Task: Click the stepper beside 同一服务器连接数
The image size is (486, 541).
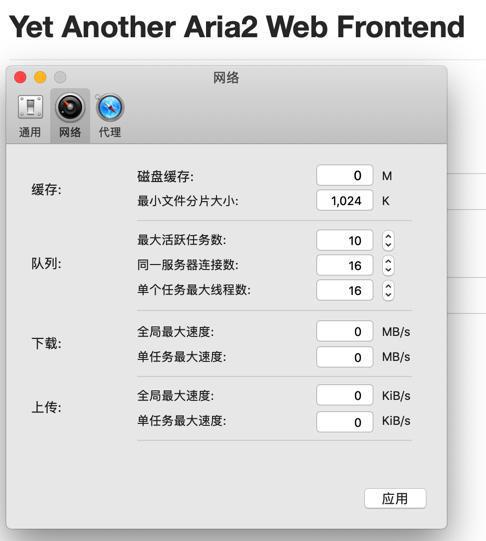Action: (388, 265)
